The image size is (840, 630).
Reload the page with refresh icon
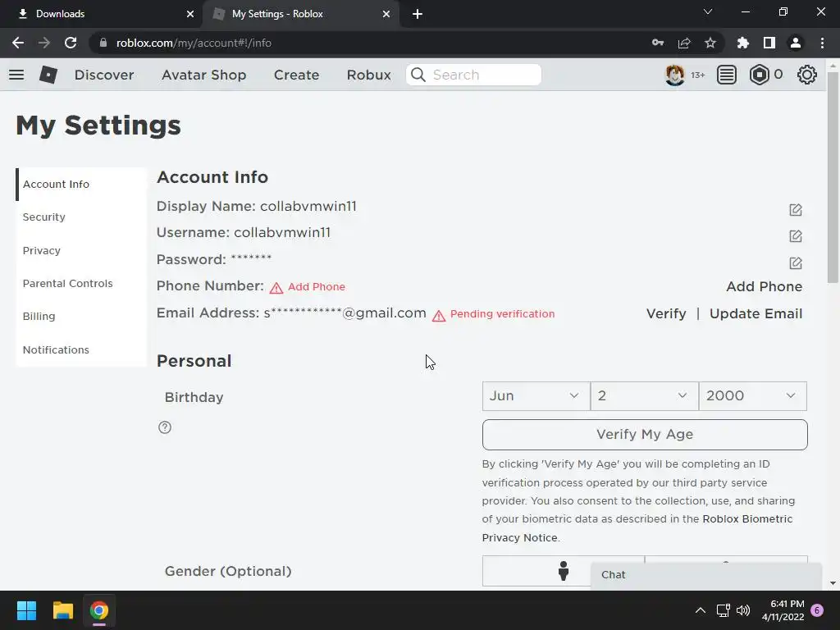click(x=71, y=43)
